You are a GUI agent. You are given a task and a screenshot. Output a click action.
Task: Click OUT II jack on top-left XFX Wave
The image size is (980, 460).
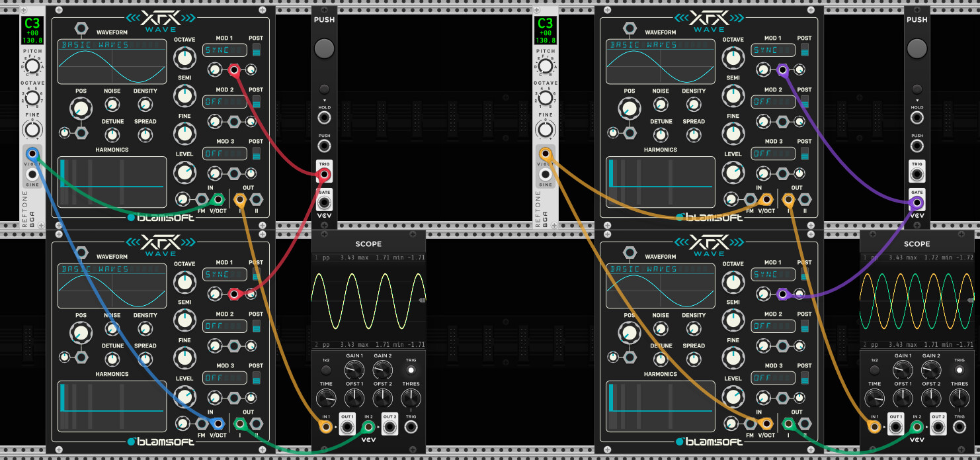click(257, 199)
